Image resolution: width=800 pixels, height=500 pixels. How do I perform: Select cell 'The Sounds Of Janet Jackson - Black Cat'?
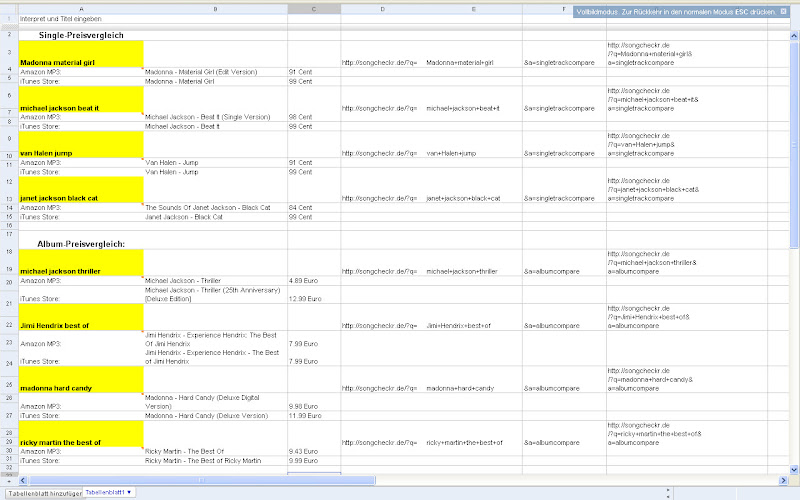coord(215,208)
